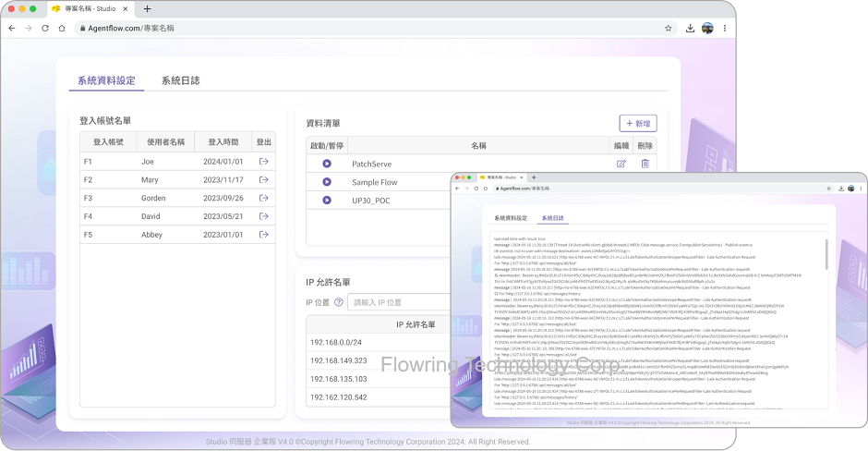
Task: Delete PatchServe with the trash icon
Action: (x=645, y=164)
